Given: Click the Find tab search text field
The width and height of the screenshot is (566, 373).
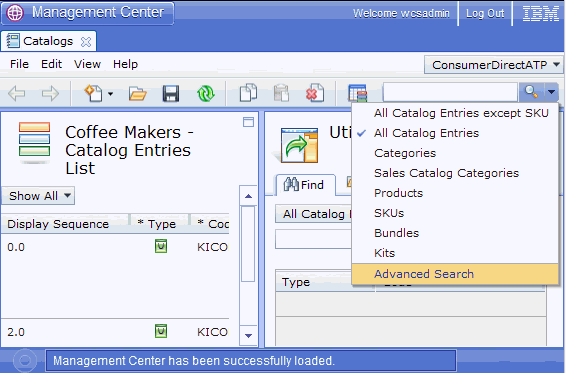Looking at the screenshot, I should 314,239.
